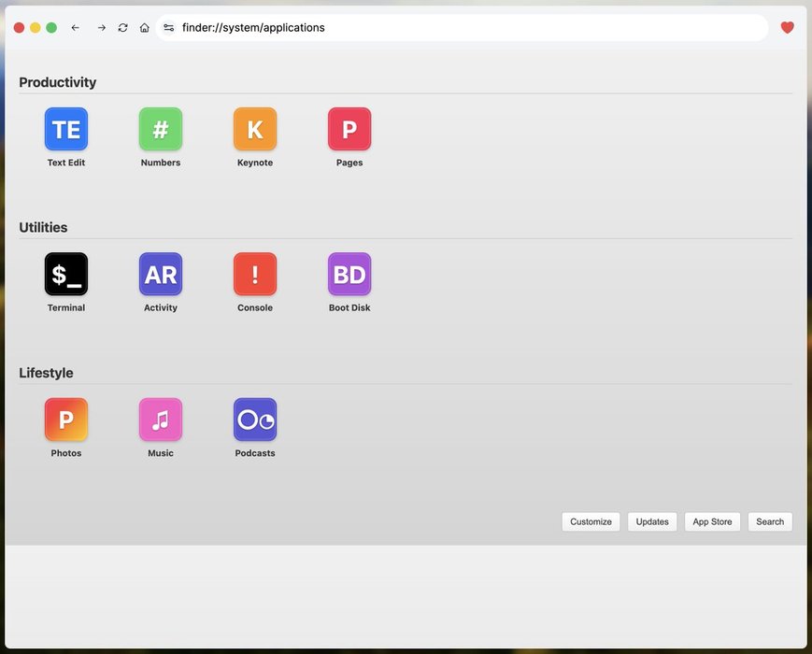Screen dimensions: 812x654
Task: Launch the Photos app icon
Action: click(65, 419)
